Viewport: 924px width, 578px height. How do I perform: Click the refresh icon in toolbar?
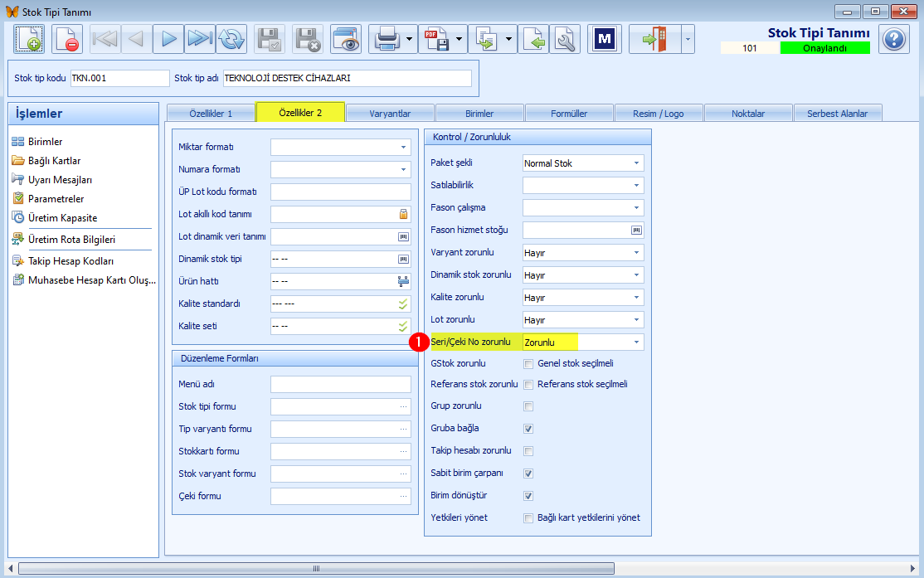(231, 40)
